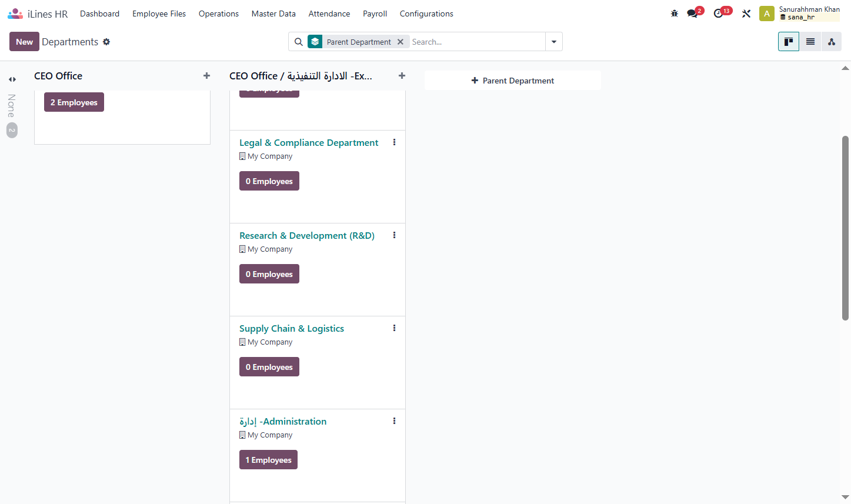This screenshot has width=851, height=504.
Task: Open the Master Data menu
Action: [273, 14]
